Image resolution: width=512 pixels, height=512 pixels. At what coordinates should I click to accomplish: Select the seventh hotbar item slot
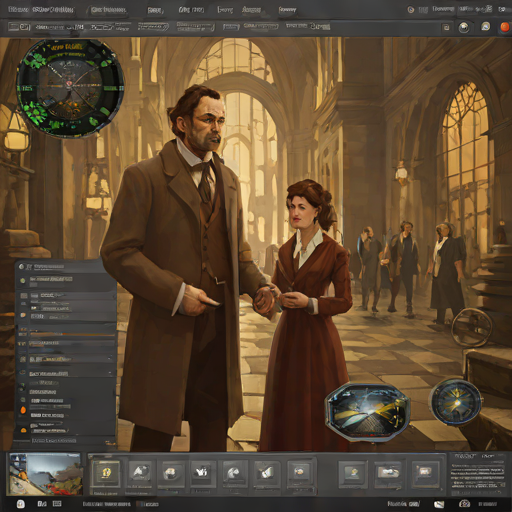coord(299,472)
